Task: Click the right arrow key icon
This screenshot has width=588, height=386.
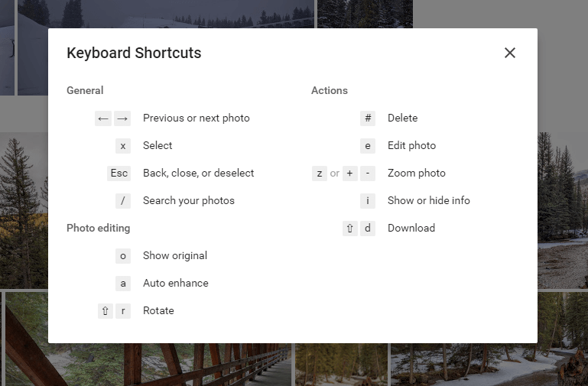Action: (x=122, y=118)
